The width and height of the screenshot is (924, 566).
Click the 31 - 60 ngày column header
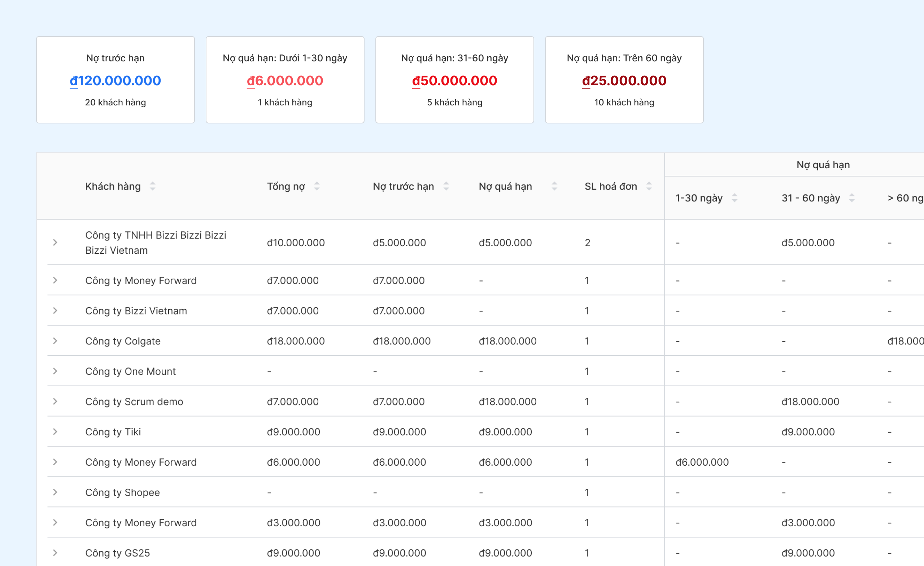(x=811, y=198)
